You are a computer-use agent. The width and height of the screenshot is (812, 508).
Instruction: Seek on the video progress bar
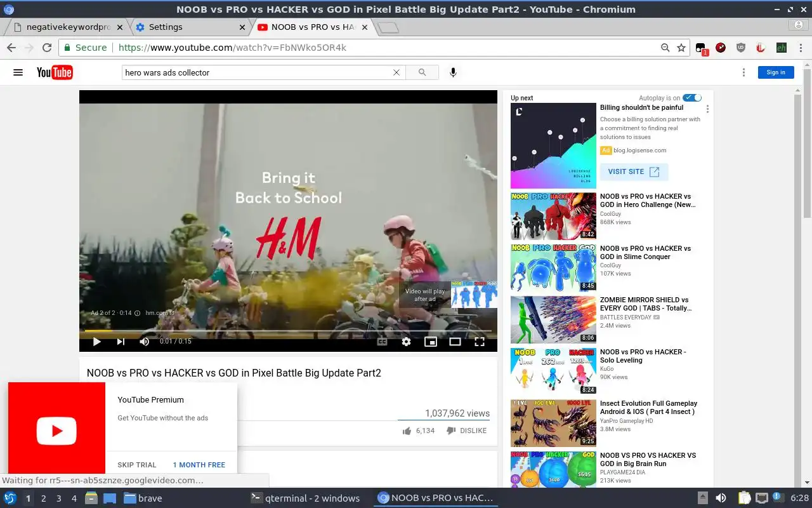click(288, 331)
